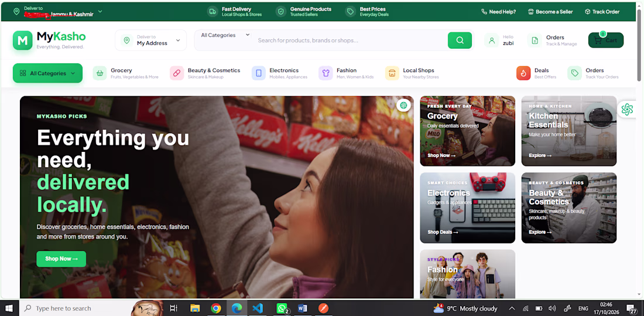
Task: Click the Orders document icon in header
Action: click(535, 40)
